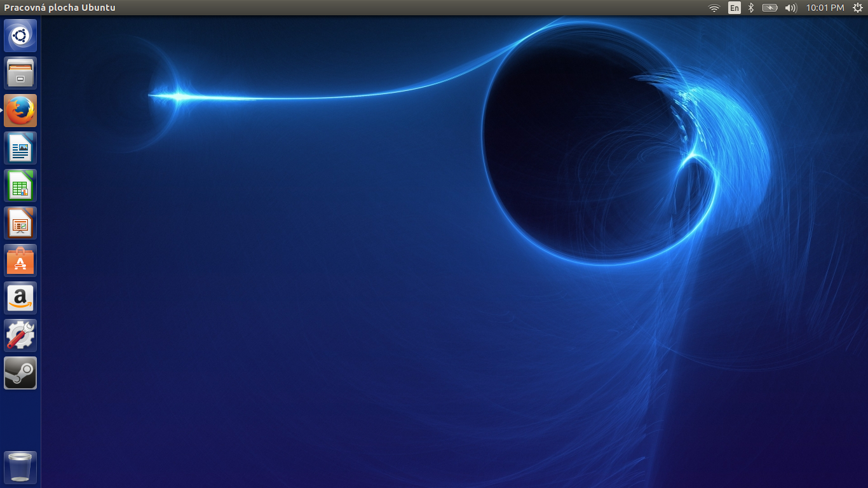
Task: Expand the En keyboard layout menu
Action: (x=735, y=8)
